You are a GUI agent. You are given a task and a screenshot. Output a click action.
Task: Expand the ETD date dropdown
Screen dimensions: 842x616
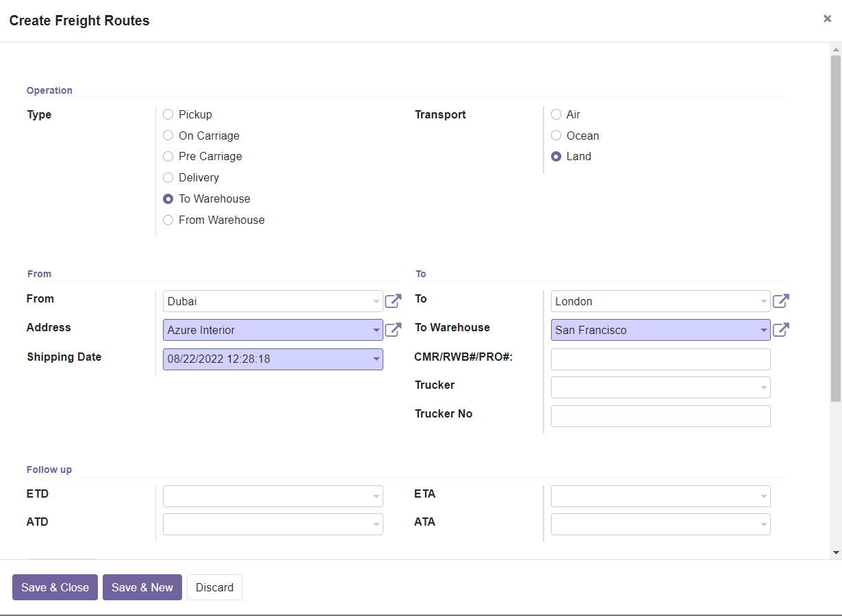tap(376, 496)
